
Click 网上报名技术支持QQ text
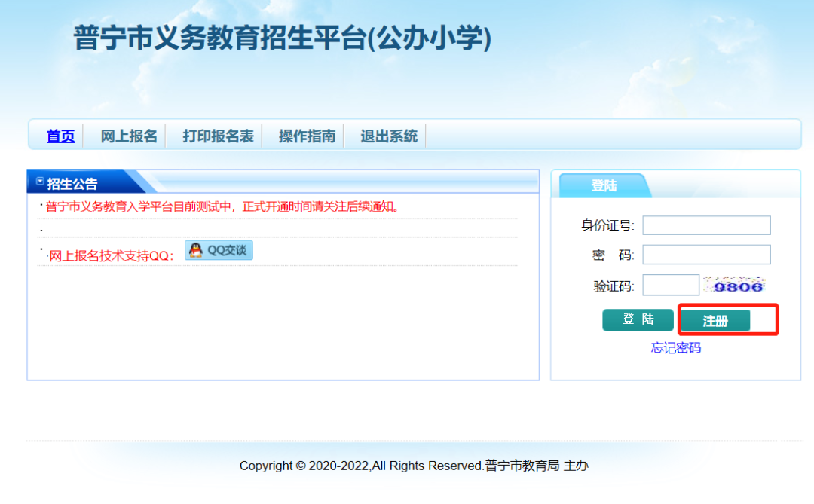coord(111,255)
